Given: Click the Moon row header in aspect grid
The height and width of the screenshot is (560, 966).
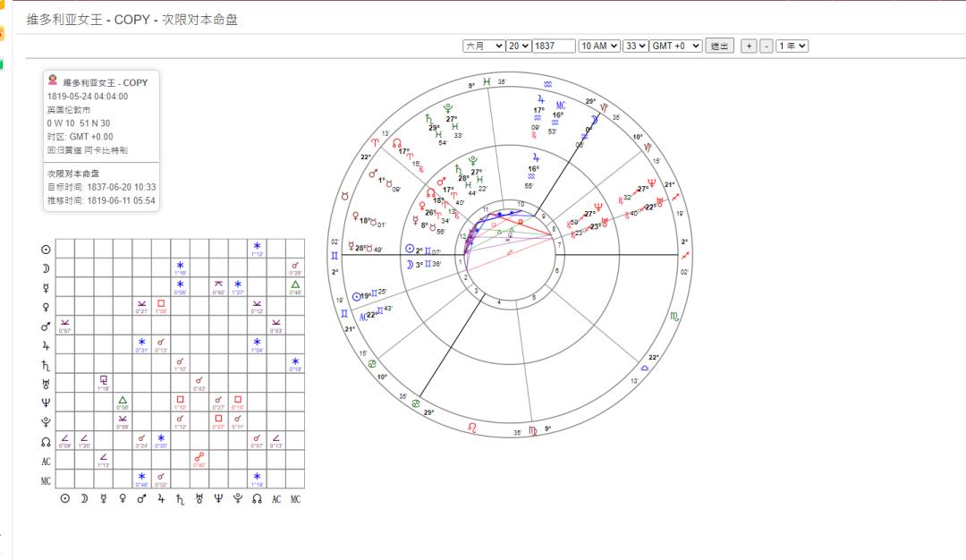Looking at the screenshot, I should (x=46, y=268).
